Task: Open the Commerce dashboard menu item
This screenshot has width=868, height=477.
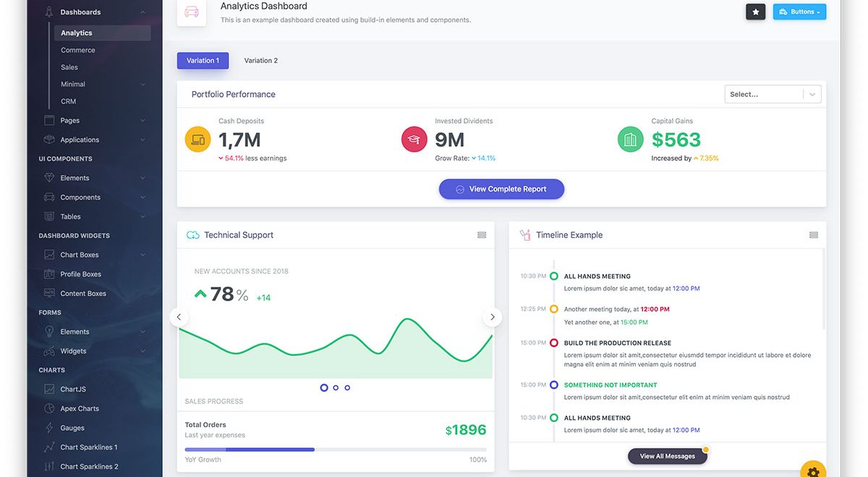Action: 78,51
